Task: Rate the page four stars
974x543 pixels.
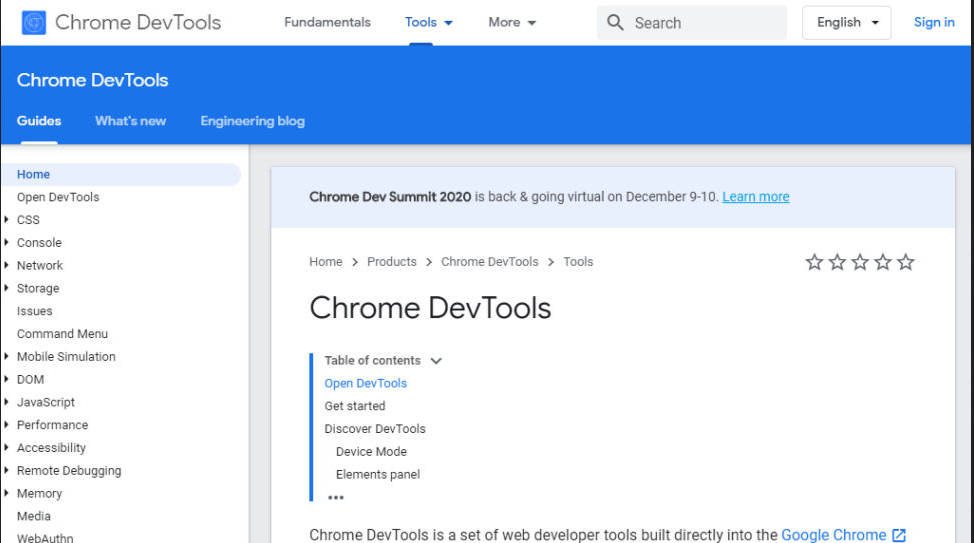Action: [883, 262]
